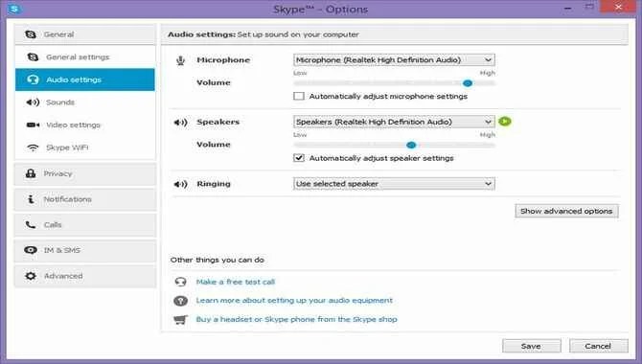Screen dimensions: 642x364
Task: Click the phone handset icon beside Calls
Action: coord(31,224)
